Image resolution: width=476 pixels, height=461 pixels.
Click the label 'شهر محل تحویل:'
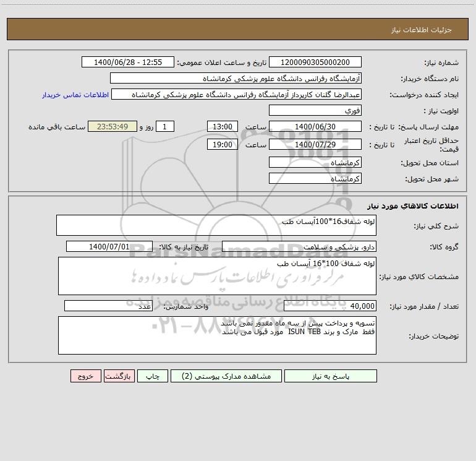coord(431,179)
